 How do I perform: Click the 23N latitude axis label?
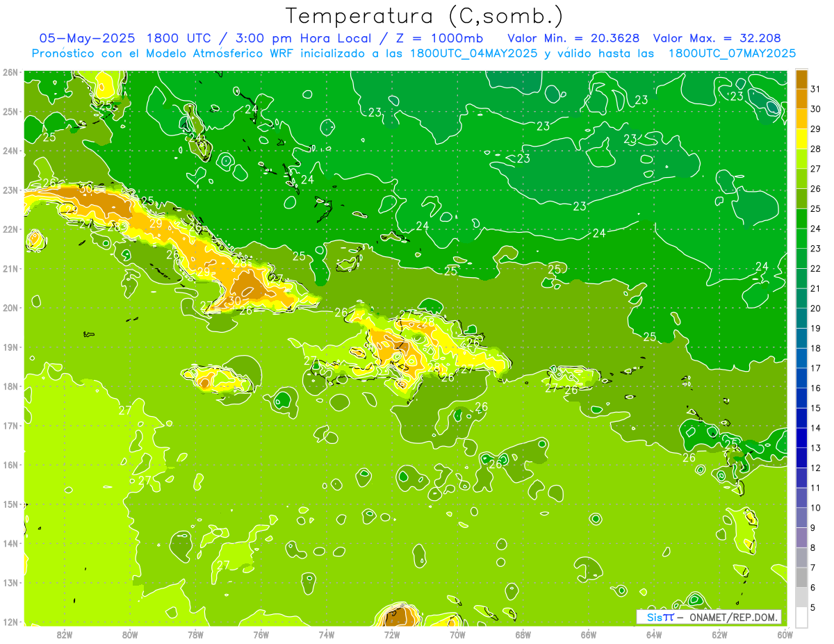(10, 190)
